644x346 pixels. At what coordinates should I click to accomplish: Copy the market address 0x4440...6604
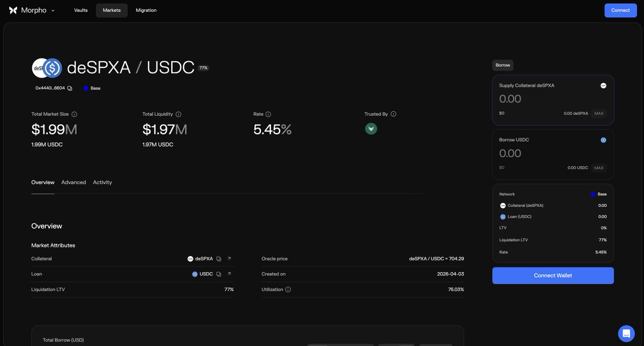coord(70,88)
